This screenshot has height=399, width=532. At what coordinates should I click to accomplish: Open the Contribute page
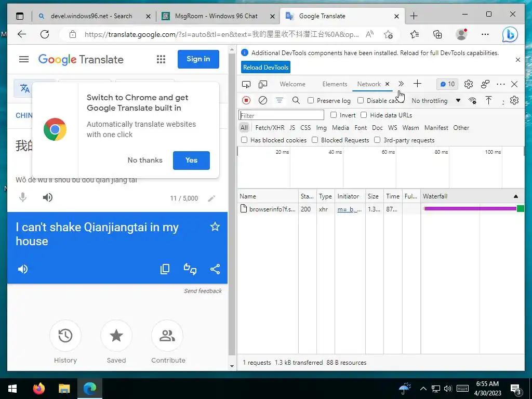pyautogui.click(x=167, y=336)
